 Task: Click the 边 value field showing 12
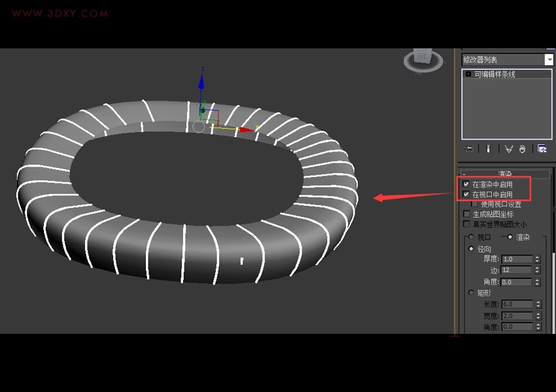point(517,270)
